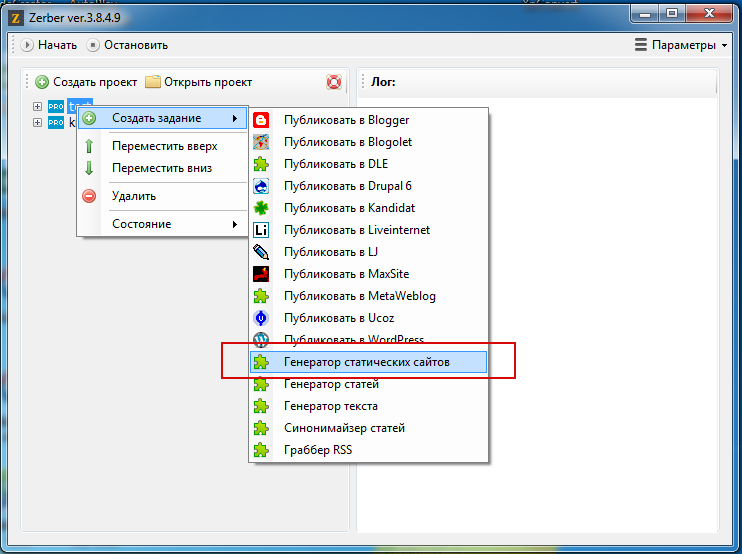Image resolution: width=742 pixels, height=554 pixels.
Task: Click puzzle icon beside Синонимайзер статей
Action: (x=261, y=428)
